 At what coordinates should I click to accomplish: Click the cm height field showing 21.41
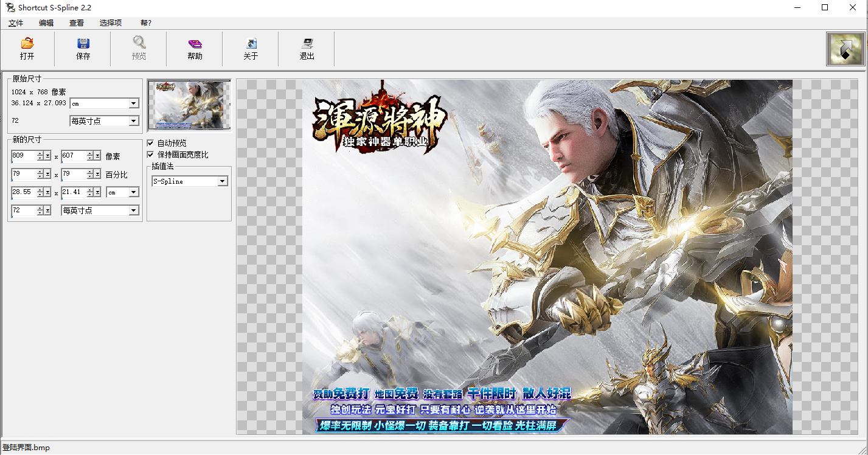tap(74, 192)
